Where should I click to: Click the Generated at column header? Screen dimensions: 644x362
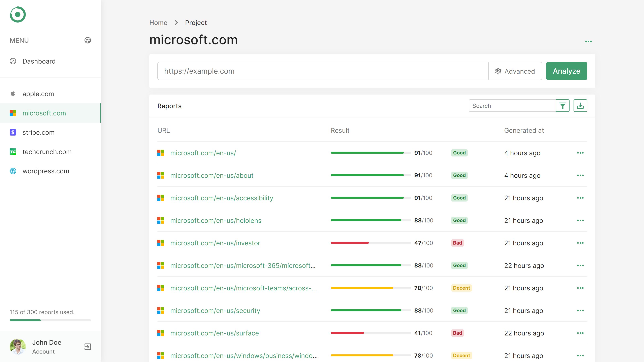(524, 130)
